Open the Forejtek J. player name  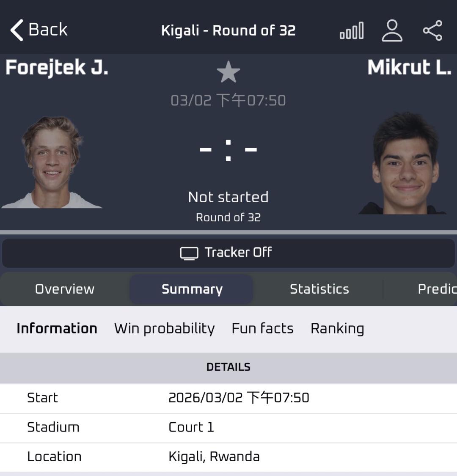pyautogui.click(x=57, y=68)
